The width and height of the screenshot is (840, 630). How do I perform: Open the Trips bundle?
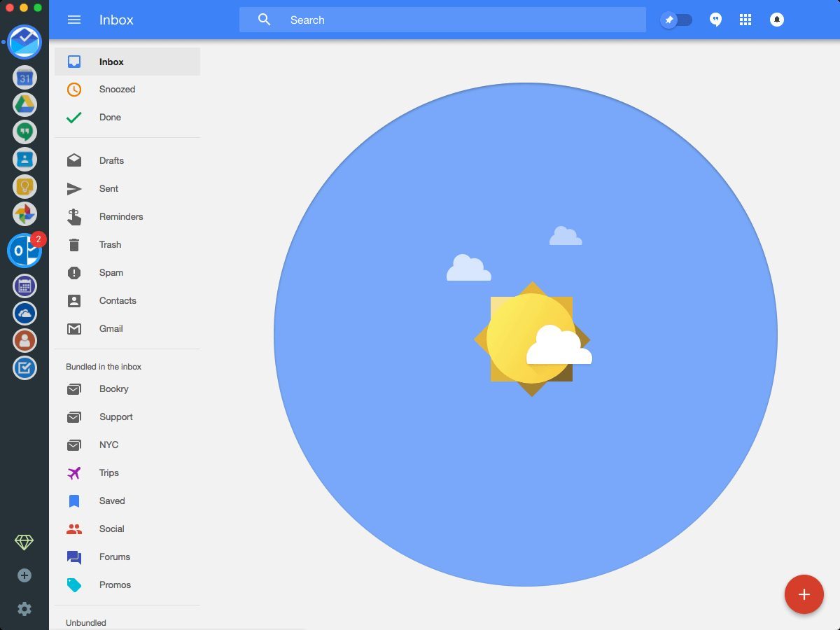click(127, 473)
